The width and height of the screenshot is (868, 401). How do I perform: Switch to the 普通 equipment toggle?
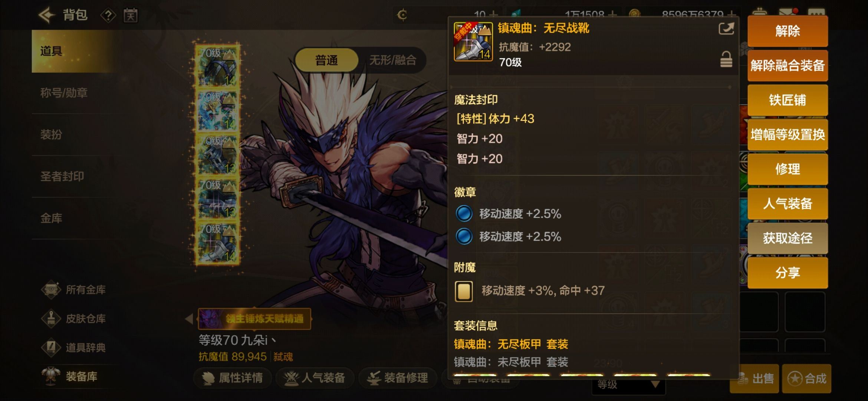(x=326, y=60)
